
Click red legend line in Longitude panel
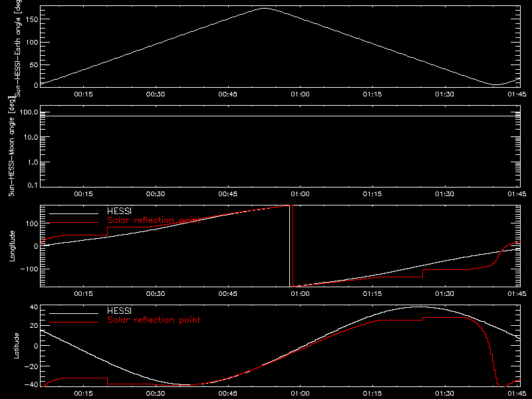(74, 223)
